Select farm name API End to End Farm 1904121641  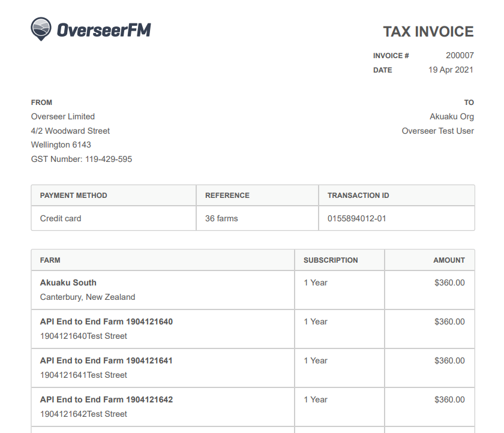click(x=106, y=360)
